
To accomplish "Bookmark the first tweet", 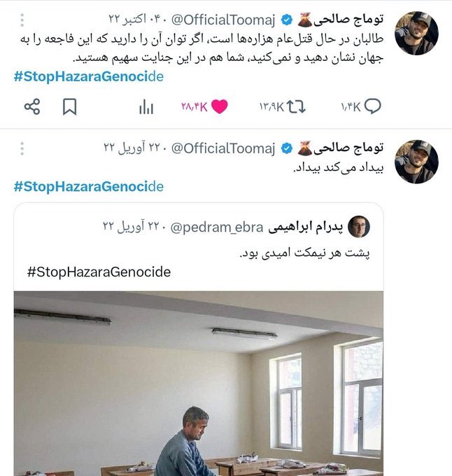I will [69, 107].
